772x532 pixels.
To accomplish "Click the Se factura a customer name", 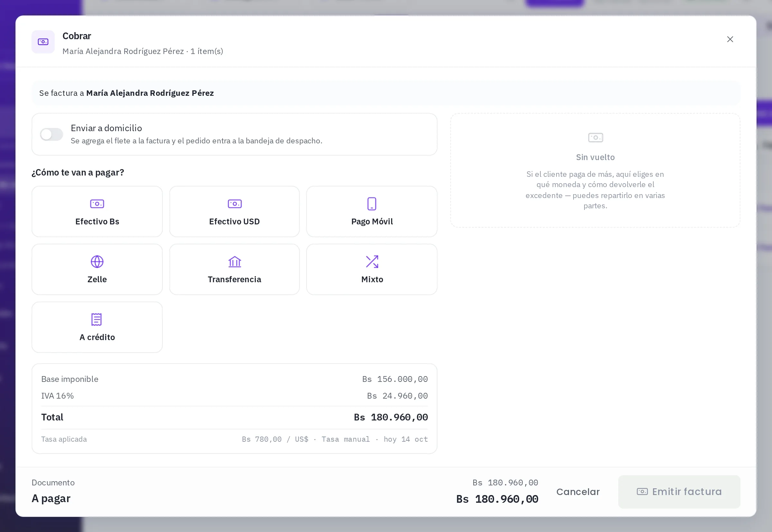I will click(150, 93).
